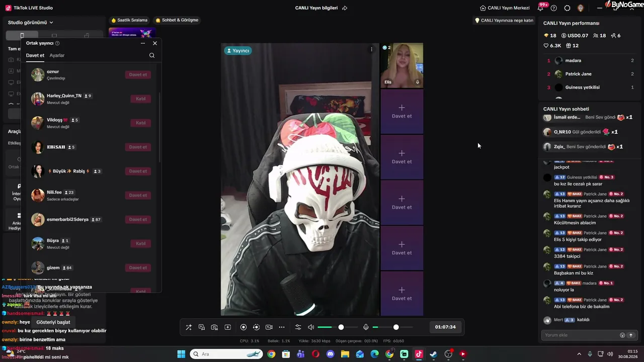Click the Ortak yayıncı list scrollbar
This screenshot has width=644, height=362.
coord(160,128)
